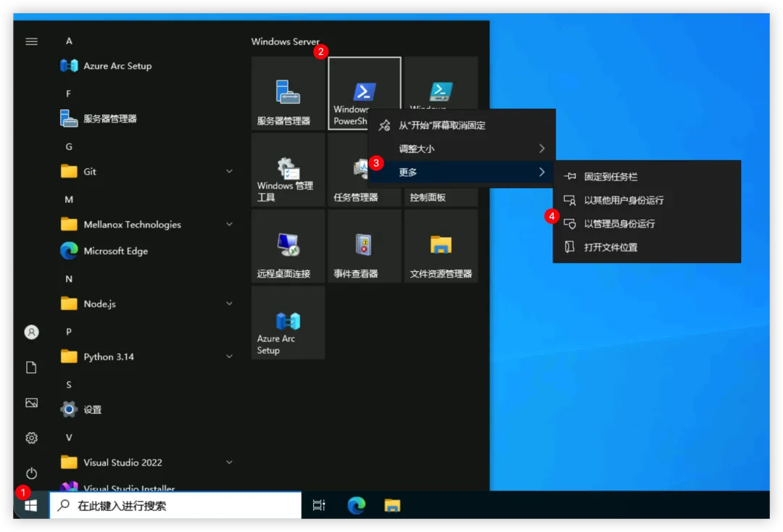783x532 pixels.
Task: Open the 文件资源管理器 tile
Action: (441, 246)
